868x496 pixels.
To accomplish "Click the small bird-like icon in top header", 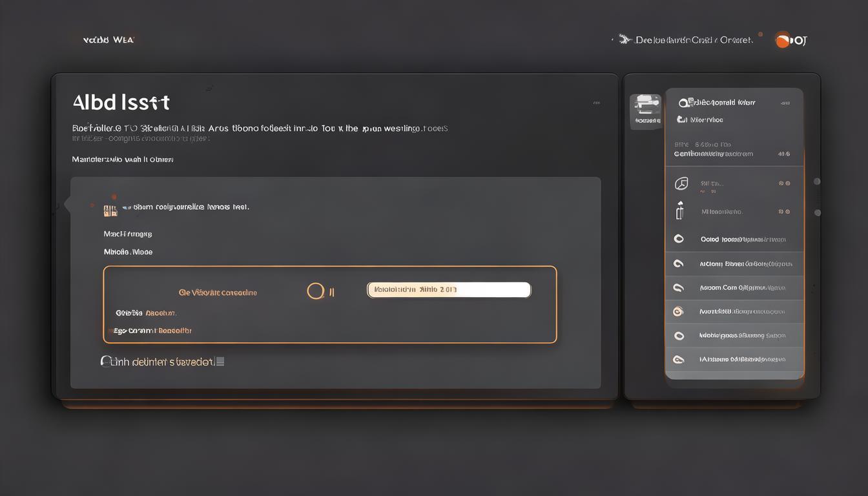I will click(624, 39).
